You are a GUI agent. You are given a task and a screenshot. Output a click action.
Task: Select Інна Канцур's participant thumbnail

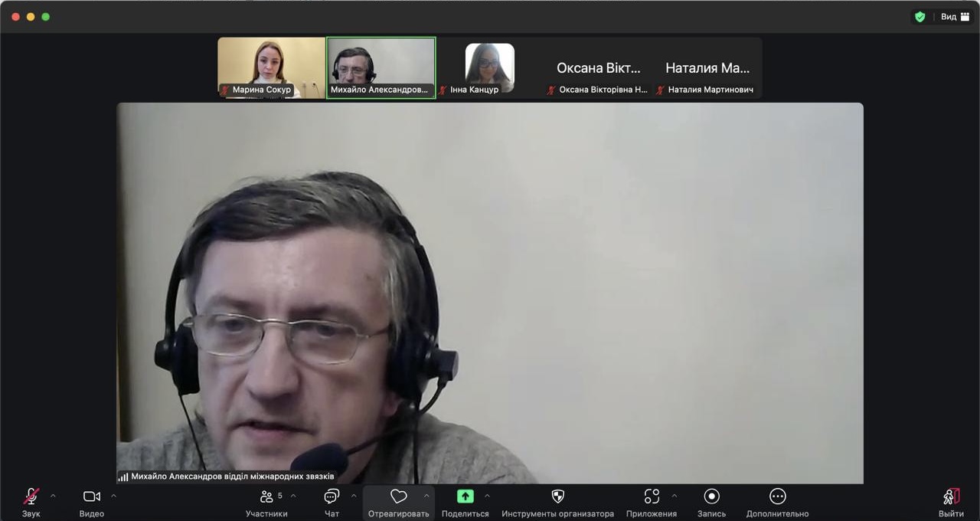pos(490,67)
